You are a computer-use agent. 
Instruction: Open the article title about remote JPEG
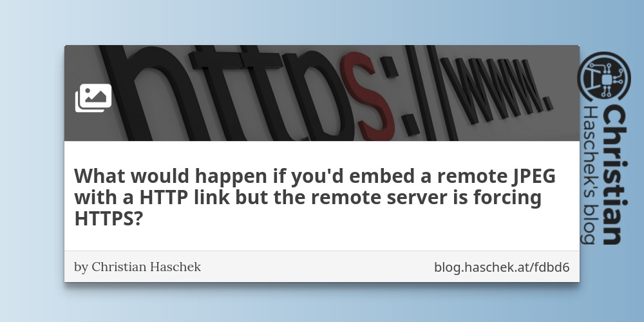tap(315, 197)
